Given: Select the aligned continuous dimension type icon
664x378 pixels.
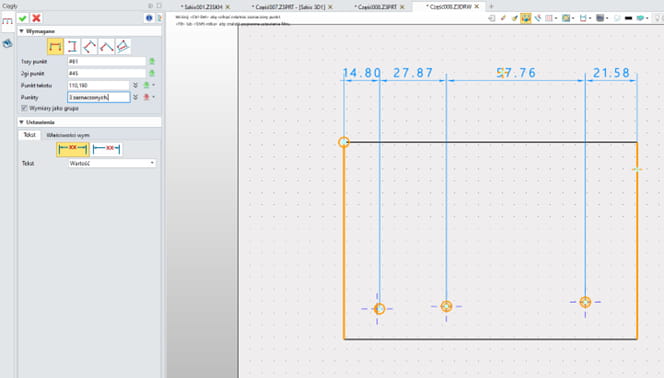Looking at the screenshot, I should point(89,47).
